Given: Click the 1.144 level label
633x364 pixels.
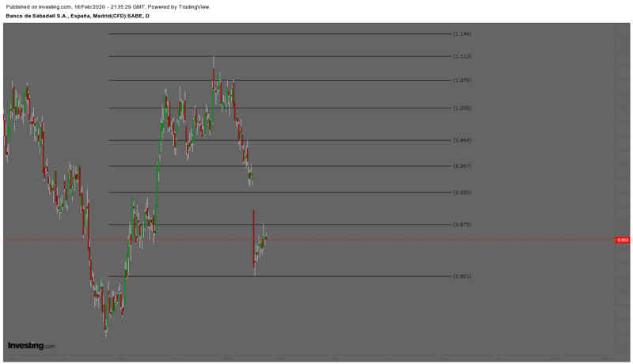Looking at the screenshot, I should click(x=462, y=34).
